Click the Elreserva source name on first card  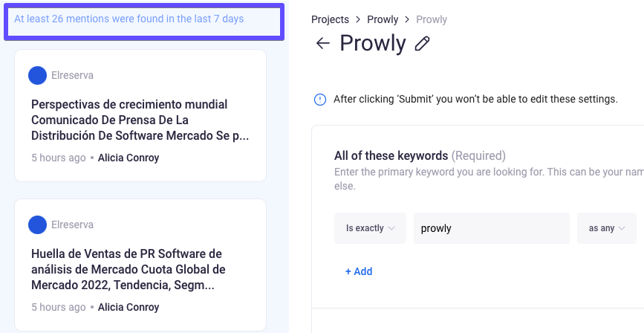(x=72, y=75)
